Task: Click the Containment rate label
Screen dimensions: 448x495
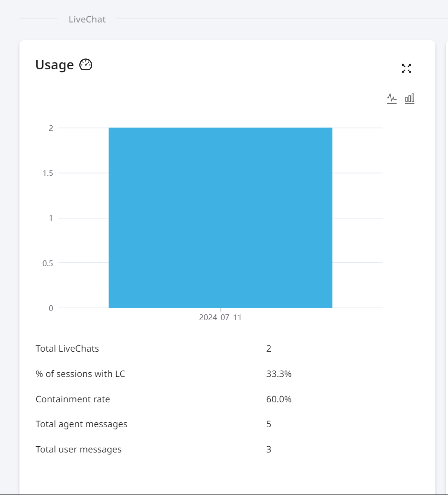Action: pyautogui.click(x=73, y=399)
